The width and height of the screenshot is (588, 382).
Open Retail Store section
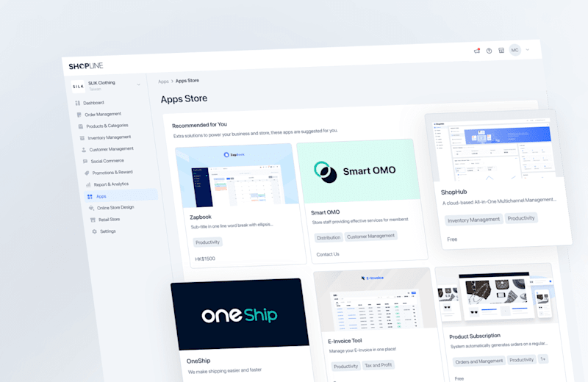coord(109,220)
